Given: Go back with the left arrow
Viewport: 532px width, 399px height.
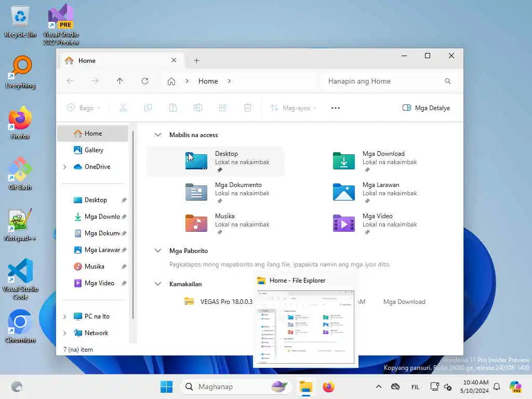Looking at the screenshot, I should [x=70, y=81].
